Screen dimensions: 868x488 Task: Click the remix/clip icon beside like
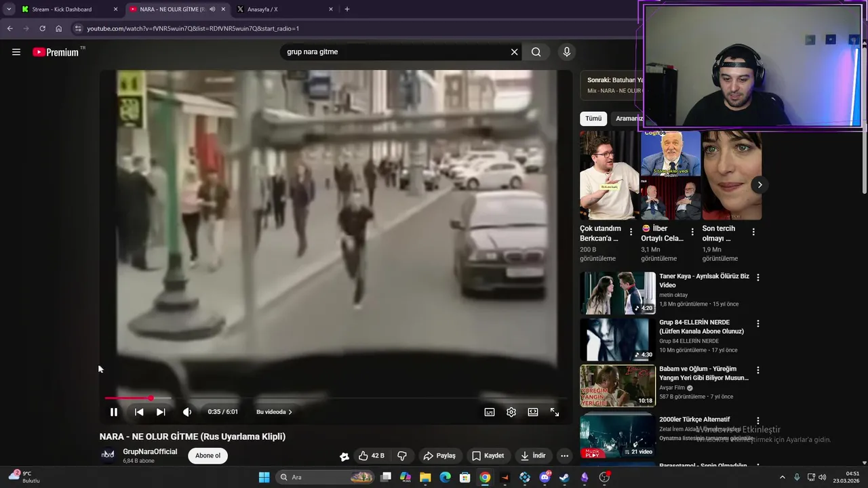point(344,456)
